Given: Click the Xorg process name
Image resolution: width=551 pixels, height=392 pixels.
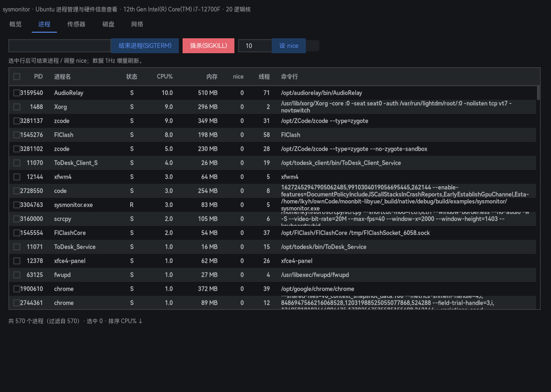Looking at the screenshot, I should [60, 107].
